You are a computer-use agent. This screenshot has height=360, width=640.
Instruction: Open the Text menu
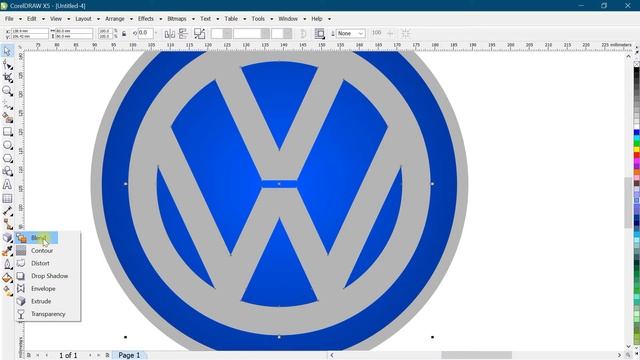click(x=205, y=19)
